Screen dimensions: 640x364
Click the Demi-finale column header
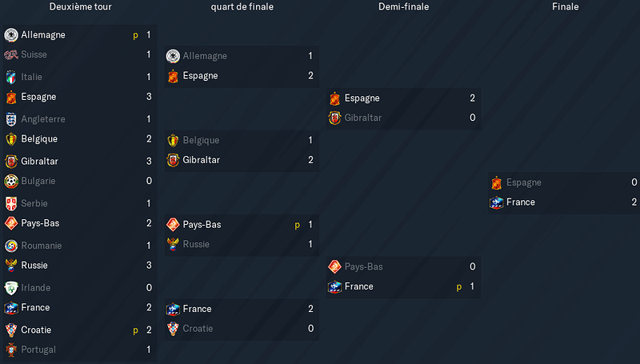404,6
